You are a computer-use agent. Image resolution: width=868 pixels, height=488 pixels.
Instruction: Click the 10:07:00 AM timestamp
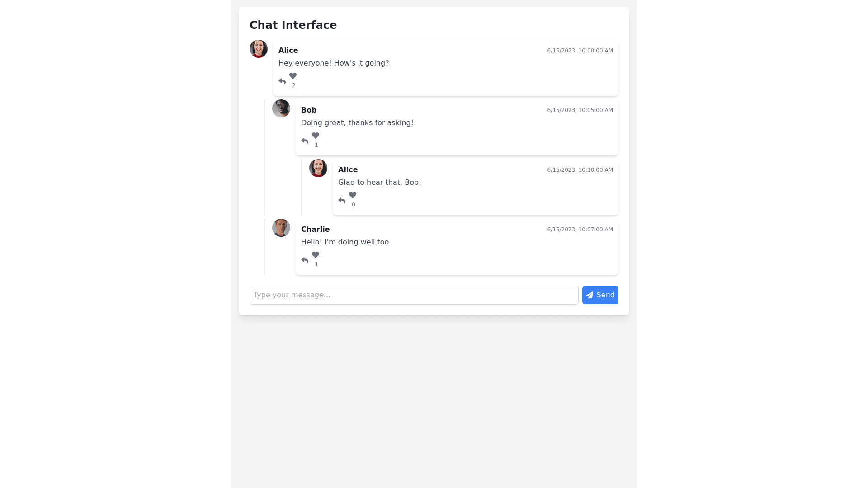coord(580,230)
